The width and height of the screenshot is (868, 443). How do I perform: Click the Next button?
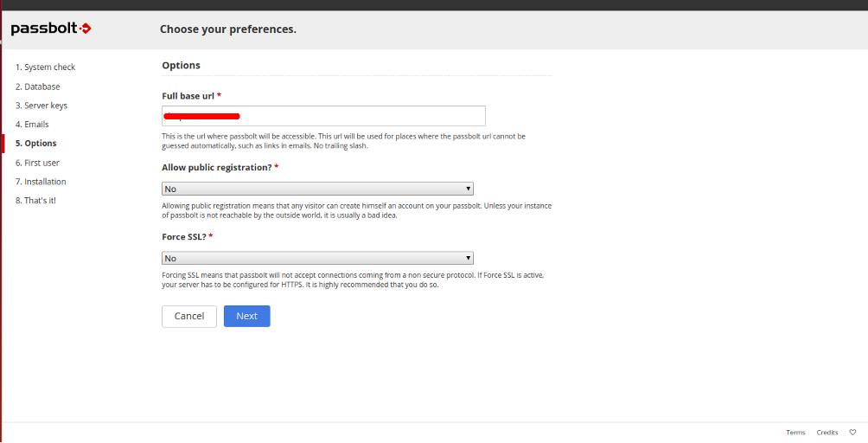pyautogui.click(x=247, y=316)
